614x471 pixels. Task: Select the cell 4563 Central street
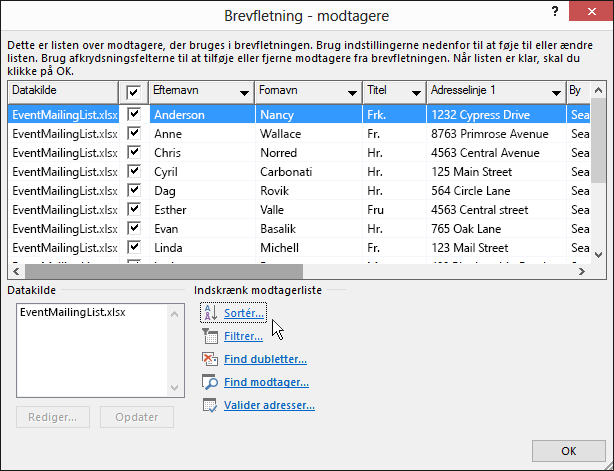coord(496,210)
